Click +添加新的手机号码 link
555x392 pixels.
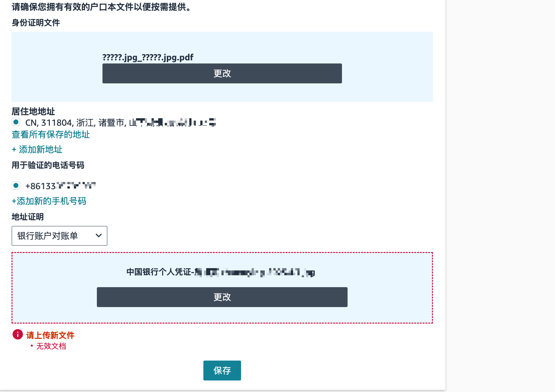tap(49, 201)
